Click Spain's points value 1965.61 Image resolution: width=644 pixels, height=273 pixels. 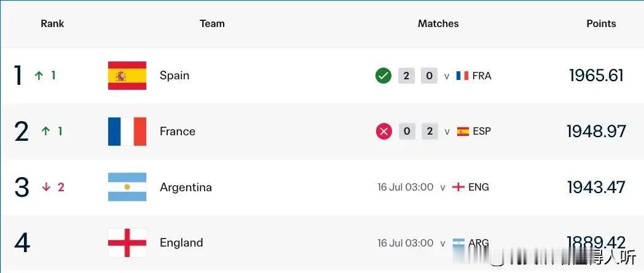(596, 76)
